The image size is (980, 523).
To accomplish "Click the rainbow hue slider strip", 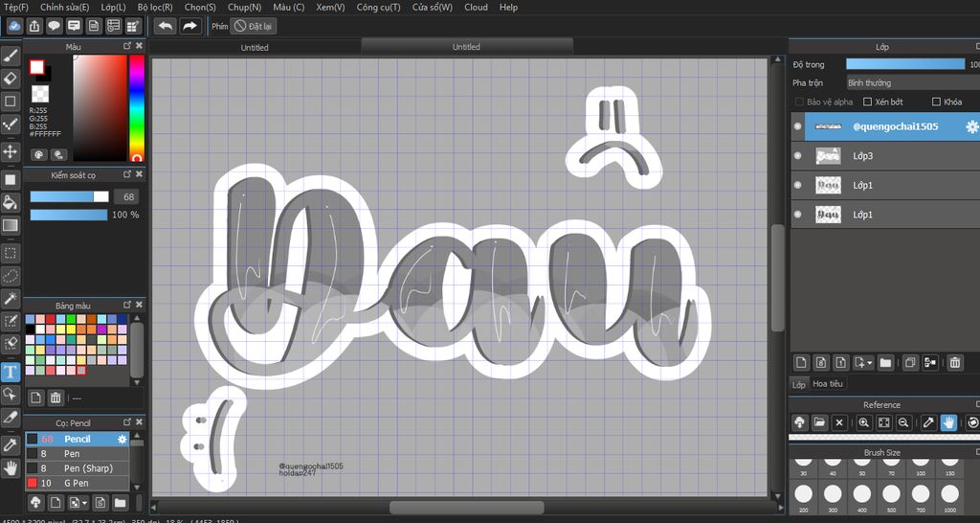I will pyautogui.click(x=136, y=108).
